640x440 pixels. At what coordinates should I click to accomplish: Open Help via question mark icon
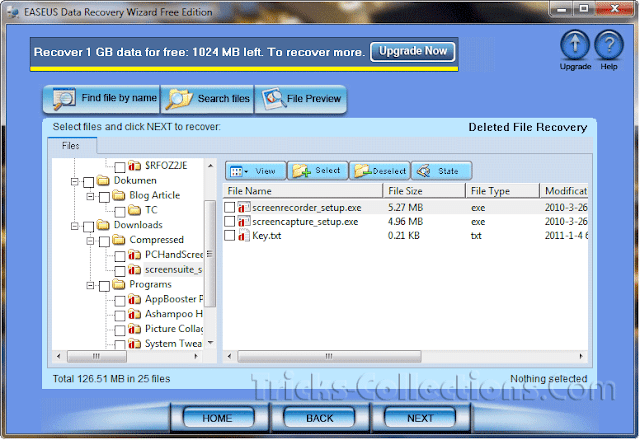pyautogui.click(x=609, y=45)
